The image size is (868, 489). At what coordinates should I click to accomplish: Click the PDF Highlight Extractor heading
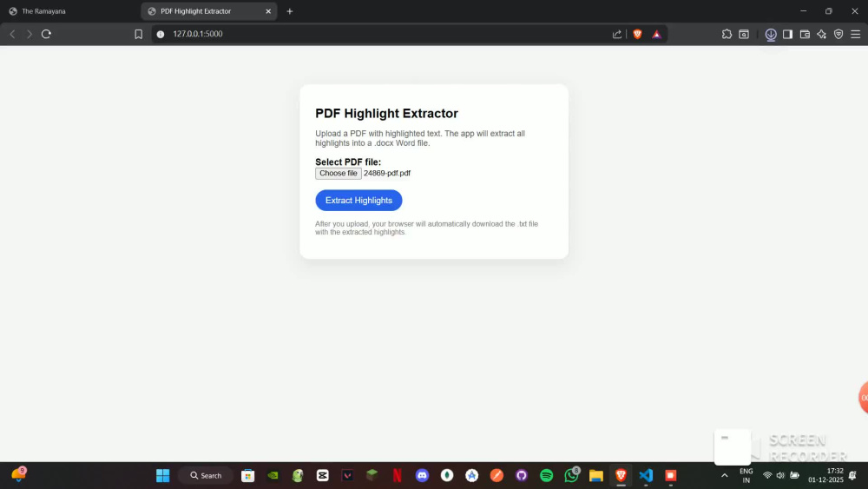[387, 114]
